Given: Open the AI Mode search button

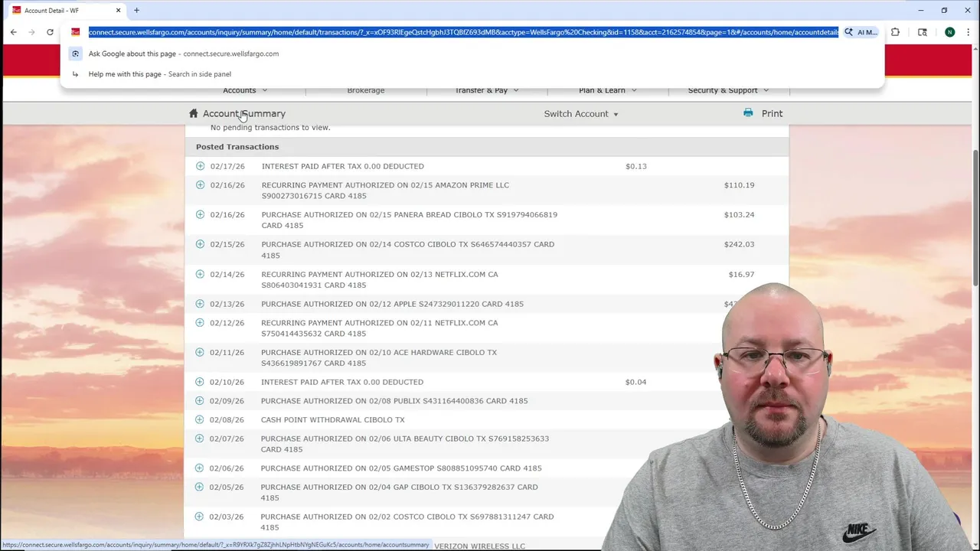Looking at the screenshot, I should (861, 32).
